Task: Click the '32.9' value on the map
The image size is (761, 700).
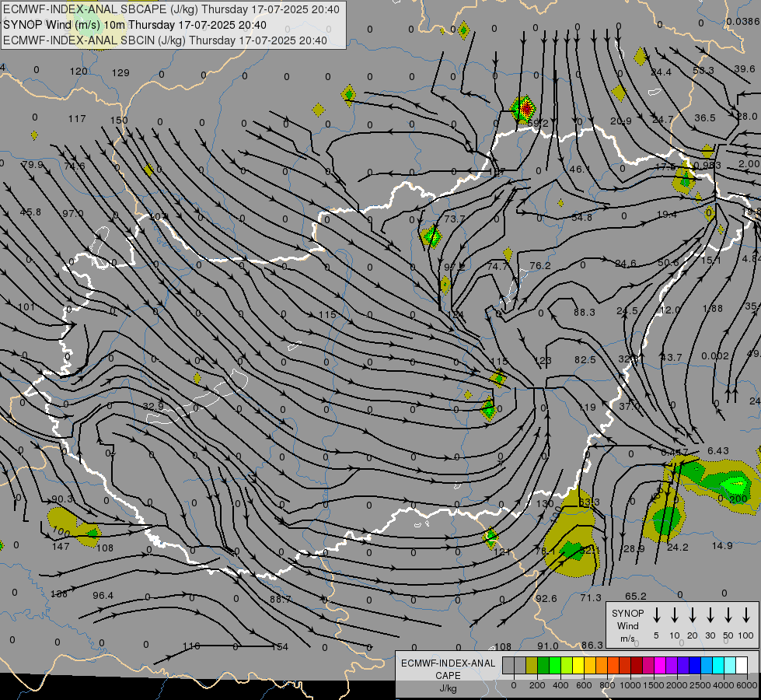Action: point(153,406)
